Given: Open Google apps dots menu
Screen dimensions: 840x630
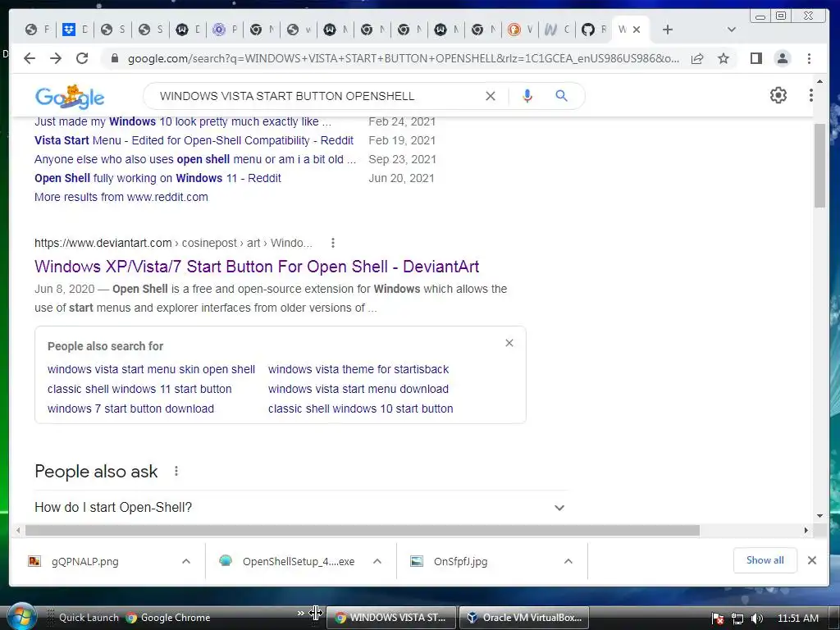Looking at the screenshot, I should click(811, 95).
